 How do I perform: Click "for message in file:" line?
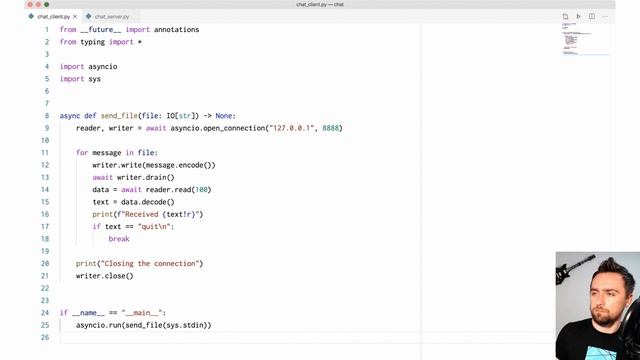click(x=117, y=153)
